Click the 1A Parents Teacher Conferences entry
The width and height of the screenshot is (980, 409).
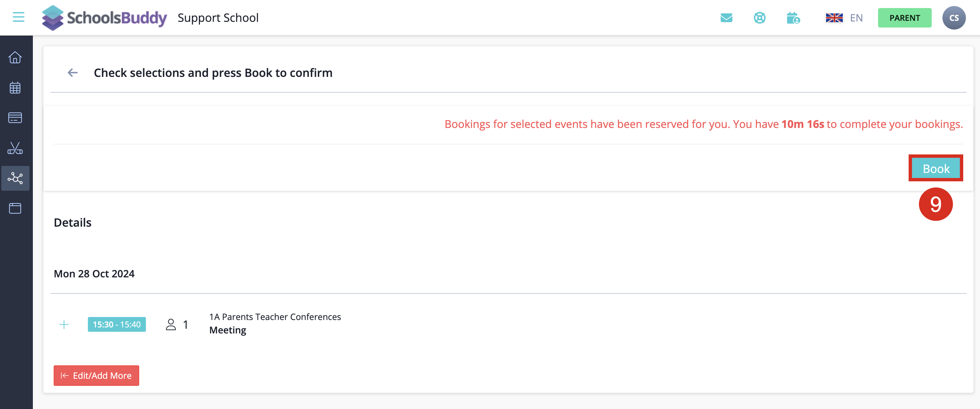click(x=275, y=317)
